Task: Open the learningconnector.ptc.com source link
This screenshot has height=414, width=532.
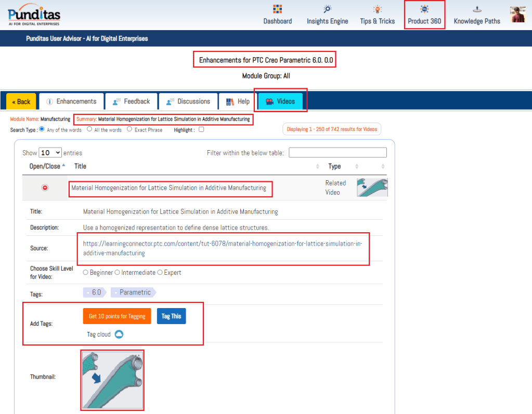Action: (222, 248)
